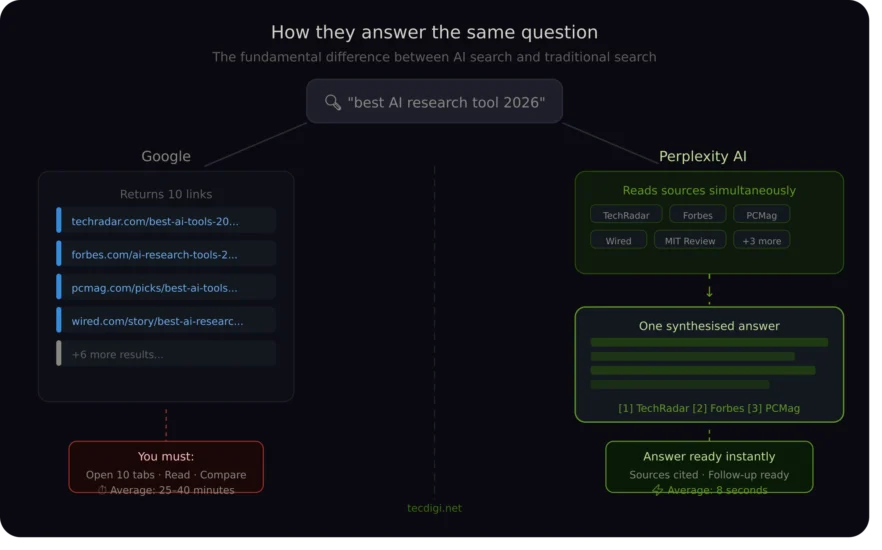Click the "+3 more" sources chip
The height and width of the screenshot is (550, 882).
pos(762,240)
